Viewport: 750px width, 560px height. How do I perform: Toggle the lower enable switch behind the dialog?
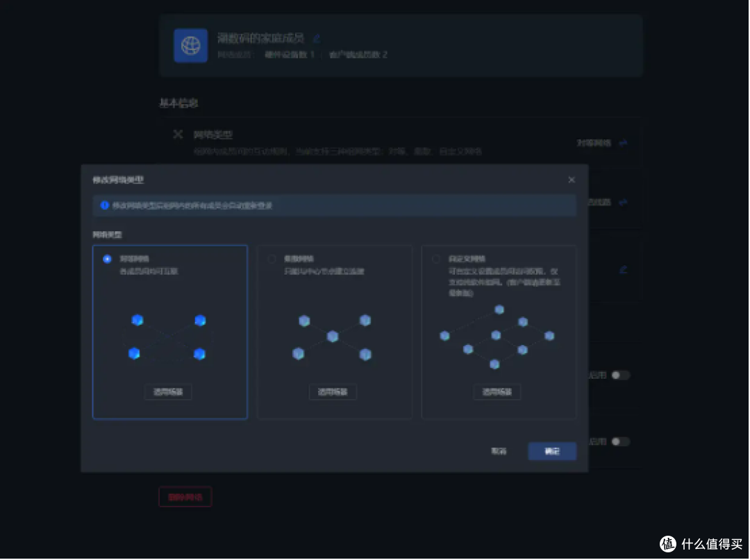[x=620, y=441]
